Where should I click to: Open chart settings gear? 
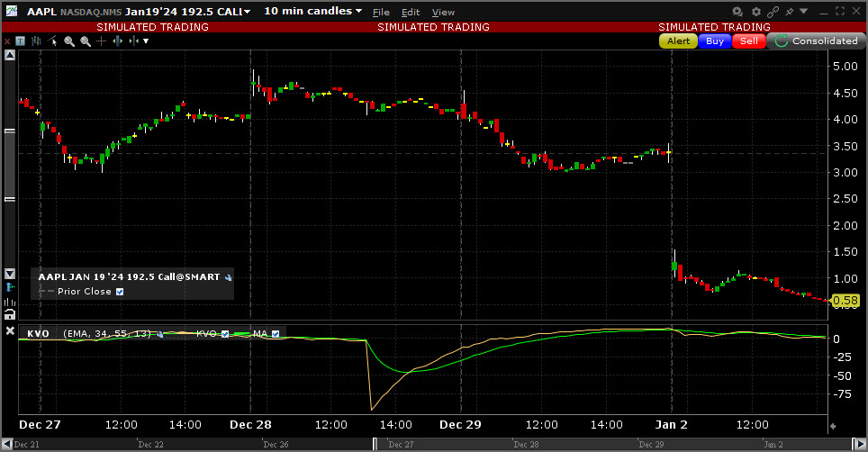tap(756, 12)
